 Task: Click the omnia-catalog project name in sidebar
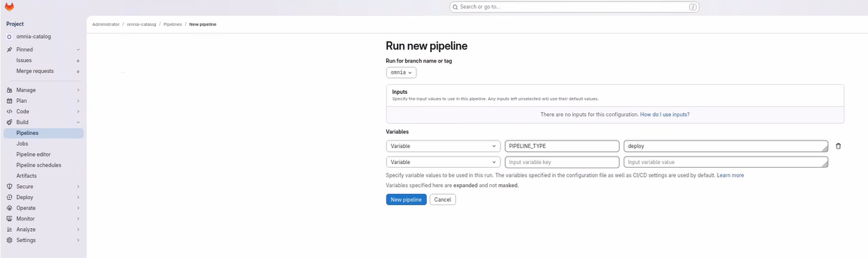33,37
